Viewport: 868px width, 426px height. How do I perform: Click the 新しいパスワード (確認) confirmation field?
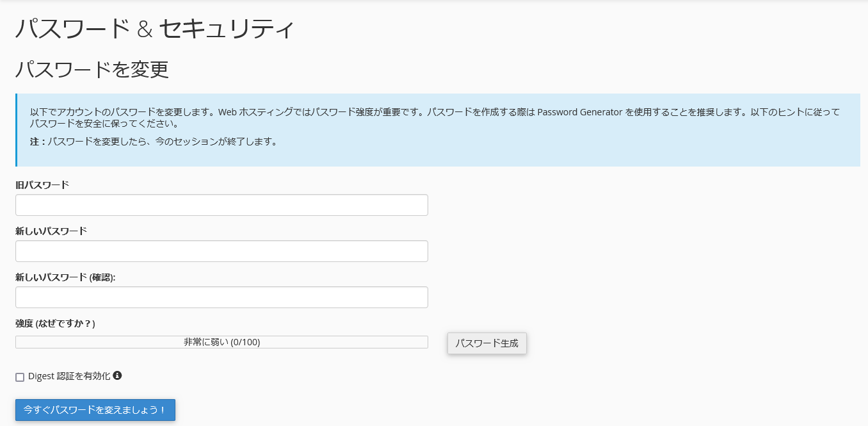coord(221,297)
